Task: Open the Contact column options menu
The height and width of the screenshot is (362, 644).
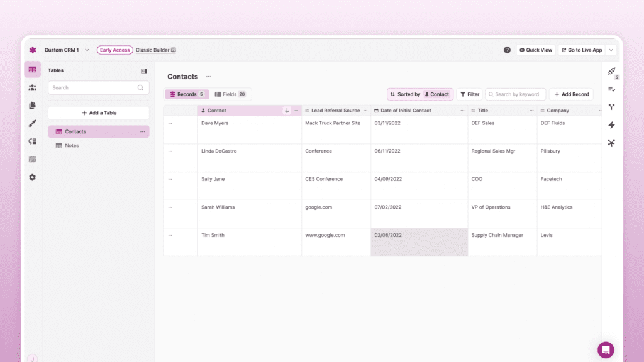Action: [x=296, y=110]
